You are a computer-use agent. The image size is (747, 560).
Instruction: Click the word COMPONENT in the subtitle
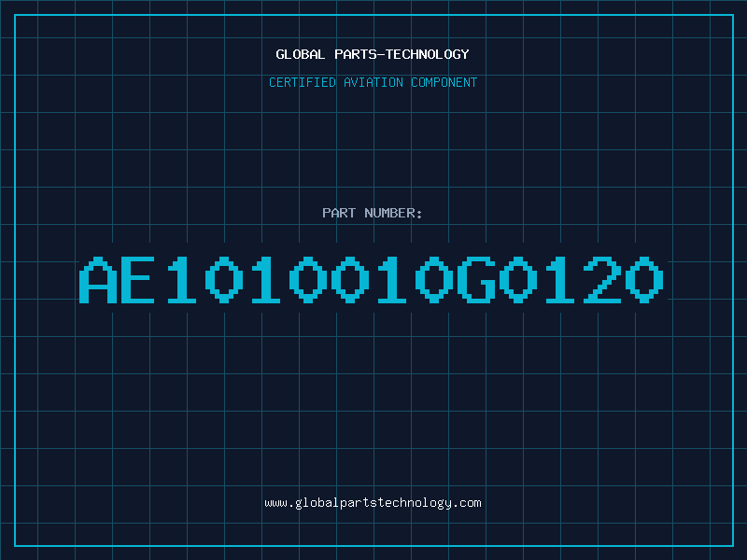pyautogui.click(x=444, y=82)
